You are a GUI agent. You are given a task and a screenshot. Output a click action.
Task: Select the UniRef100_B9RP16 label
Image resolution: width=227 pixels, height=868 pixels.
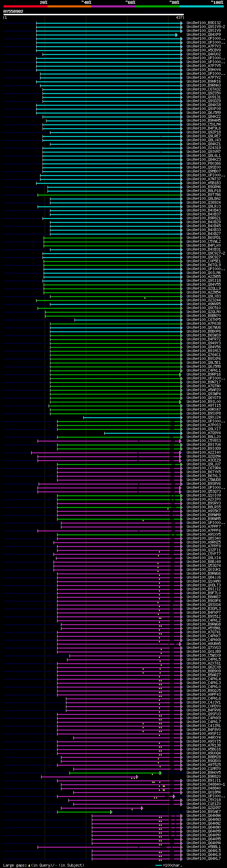coord(204,375)
